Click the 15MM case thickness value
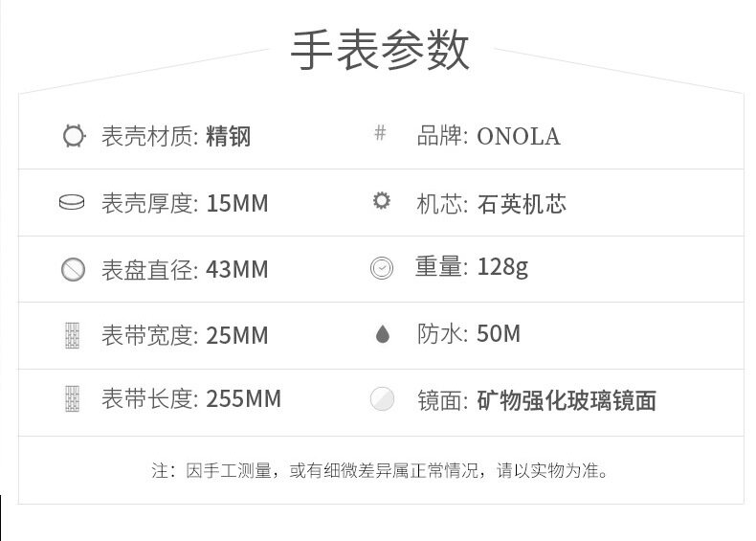 [236, 203]
